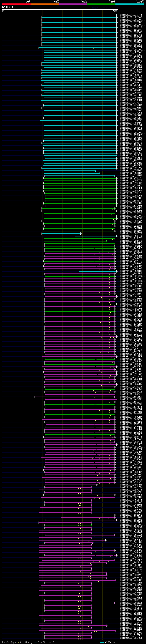
Task: Click the white query sequence bar
Action: click(x=60, y=9)
